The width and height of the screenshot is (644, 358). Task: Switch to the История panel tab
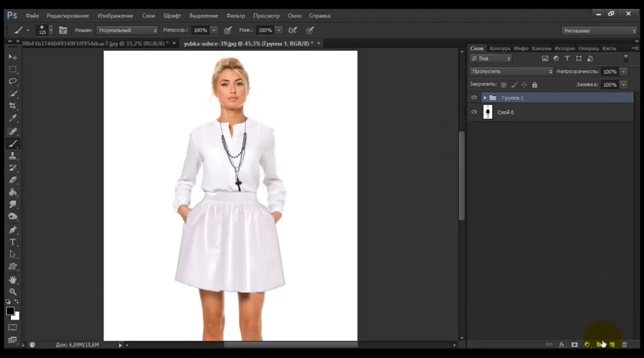(x=565, y=48)
